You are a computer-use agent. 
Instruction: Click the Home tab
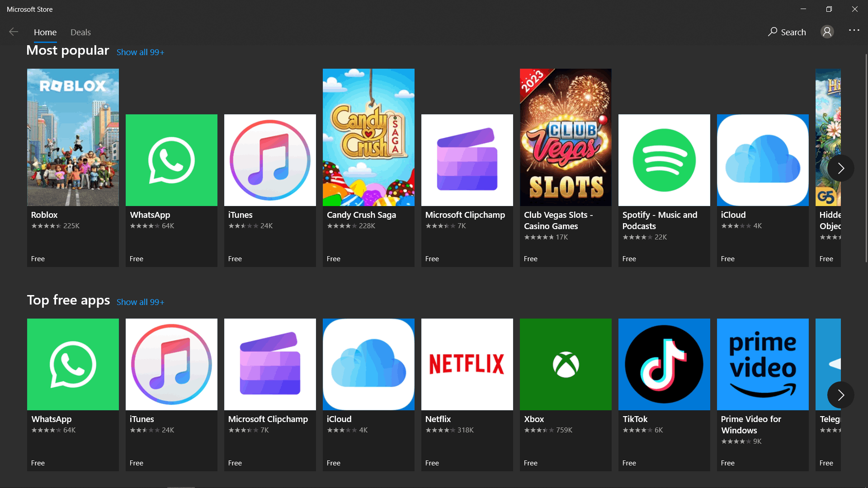click(x=45, y=32)
